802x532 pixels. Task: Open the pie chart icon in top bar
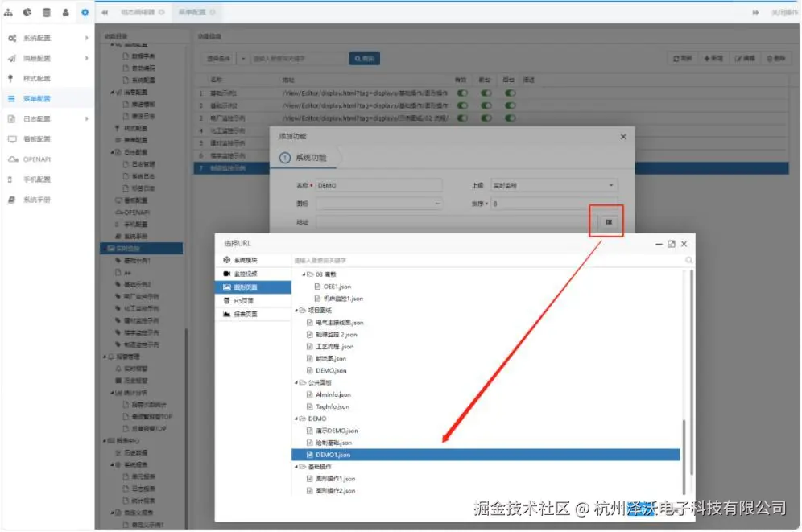(x=27, y=12)
